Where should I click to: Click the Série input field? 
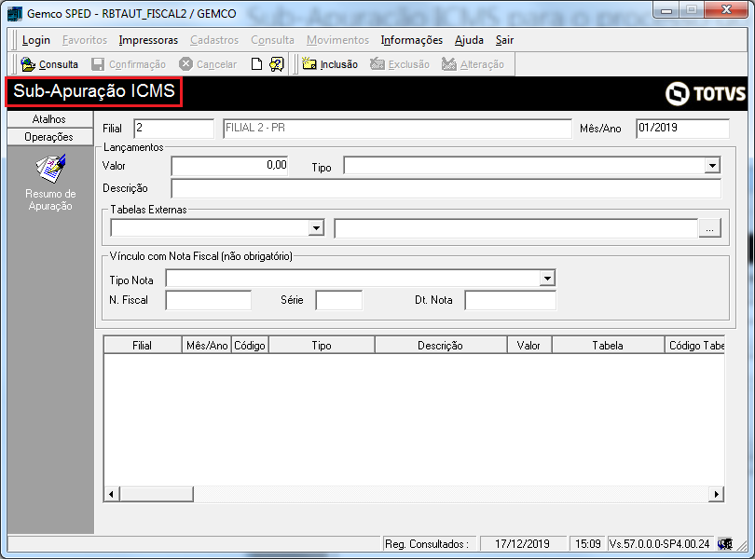(339, 300)
